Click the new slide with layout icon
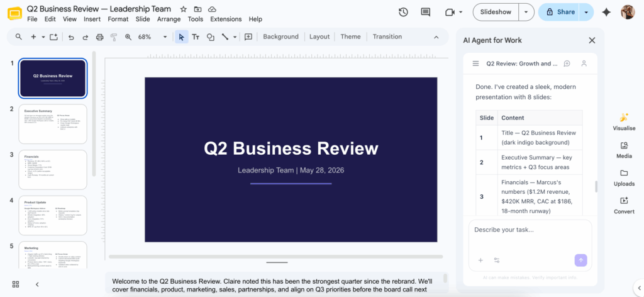The width and height of the screenshot is (644, 297). 53,36
